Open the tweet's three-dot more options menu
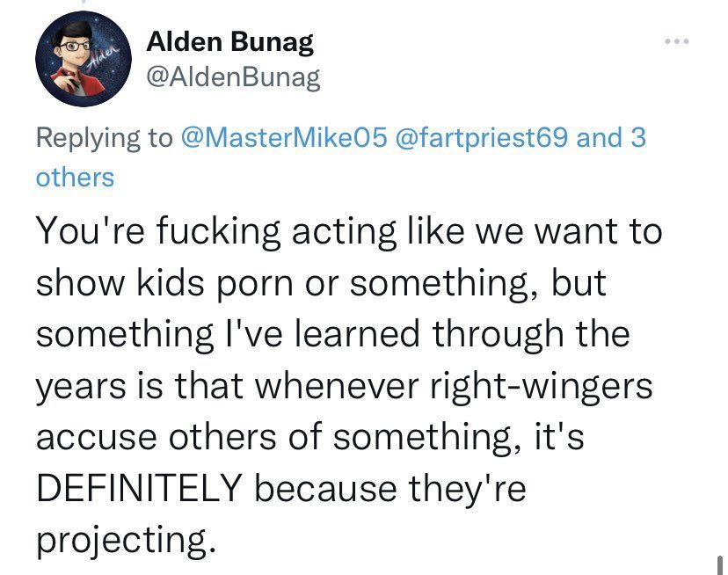The height and width of the screenshot is (575, 728). 678,42
